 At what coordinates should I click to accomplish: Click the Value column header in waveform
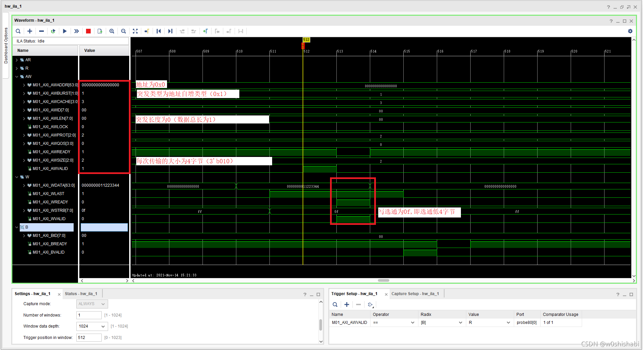pyautogui.click(x=104, y=51)
